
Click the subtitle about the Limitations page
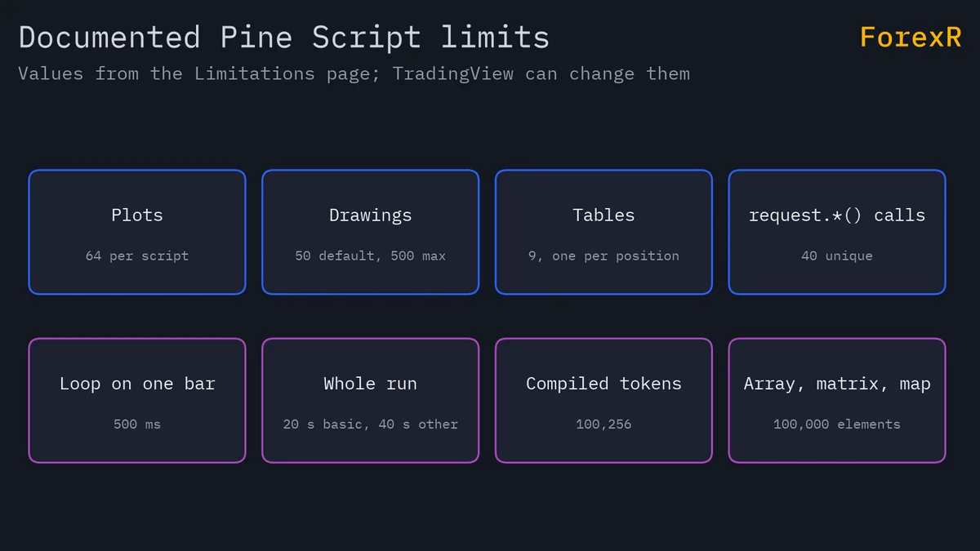(x=354, y=73)
